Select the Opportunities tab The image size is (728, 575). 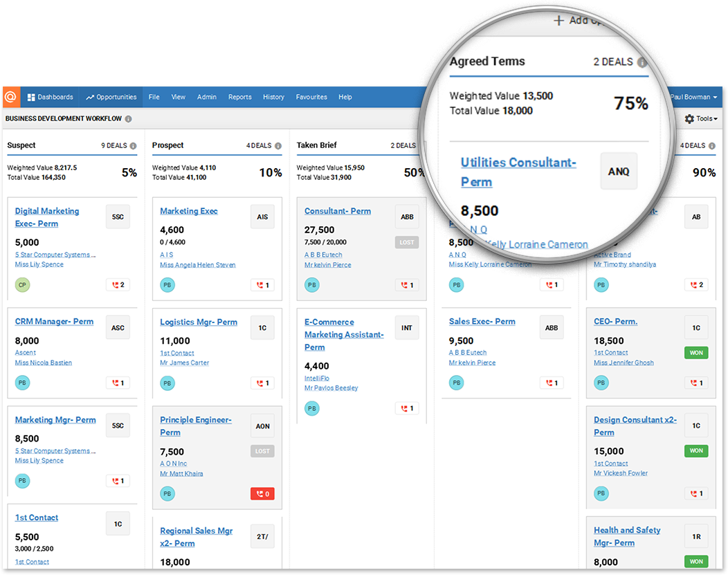click(111, 97)
